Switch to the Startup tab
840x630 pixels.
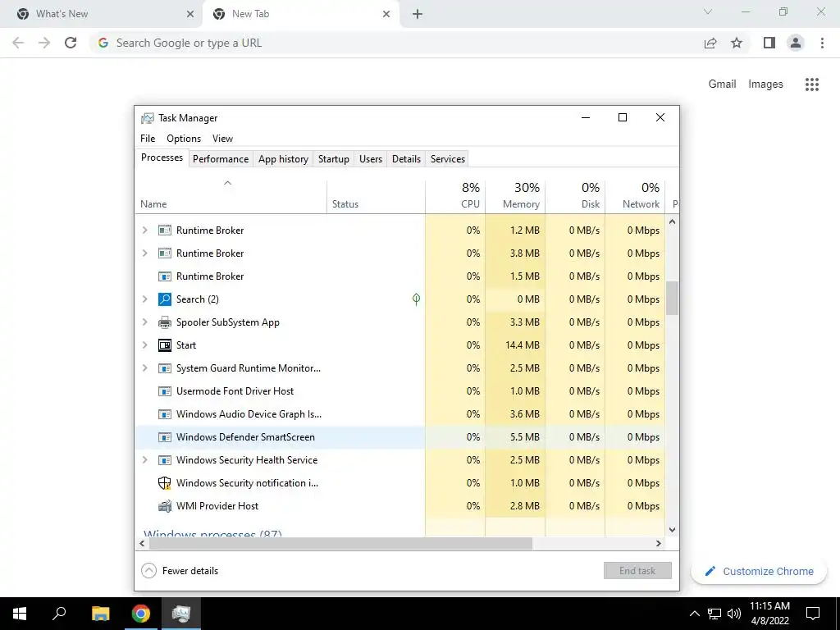point(334,159)
